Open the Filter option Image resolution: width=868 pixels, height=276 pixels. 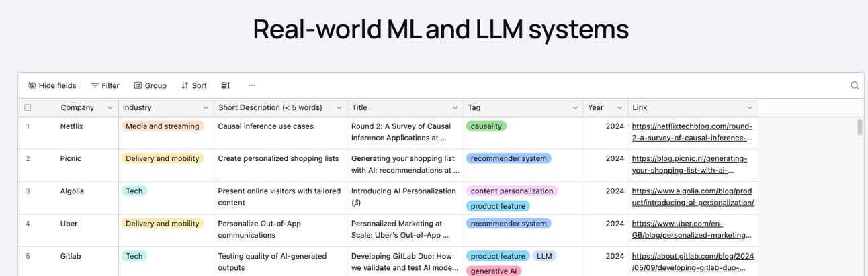pos(105,85)
